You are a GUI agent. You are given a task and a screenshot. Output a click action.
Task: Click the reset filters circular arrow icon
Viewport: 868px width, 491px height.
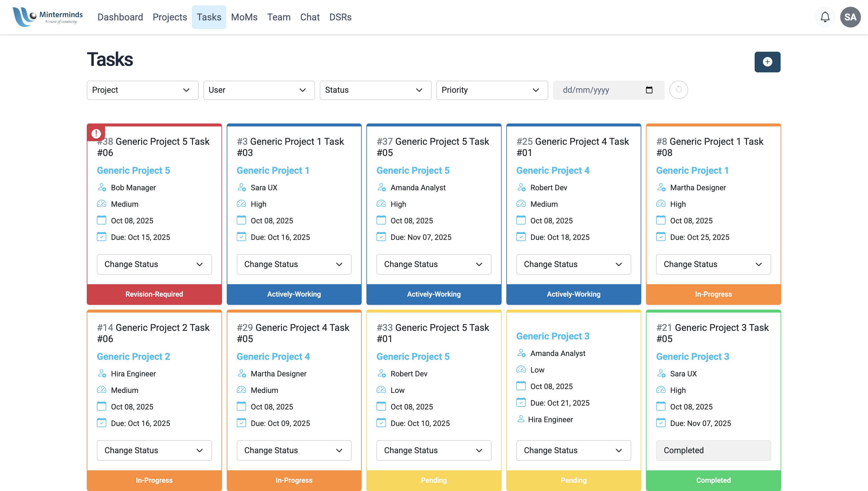click(678, 90)
